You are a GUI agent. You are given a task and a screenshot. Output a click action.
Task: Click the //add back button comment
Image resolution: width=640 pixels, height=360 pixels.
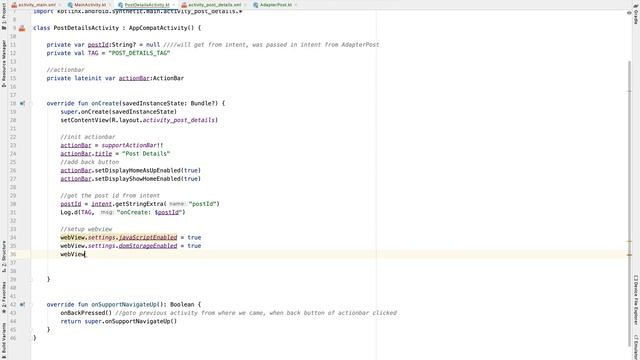coord(90,162)
